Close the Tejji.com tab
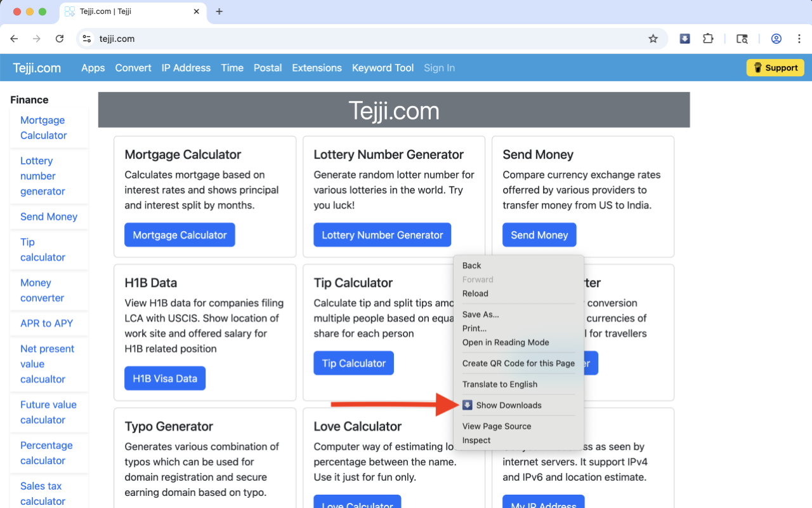Image resolution: width=812 pixels, height=508 pixels. tap(197, 11)
